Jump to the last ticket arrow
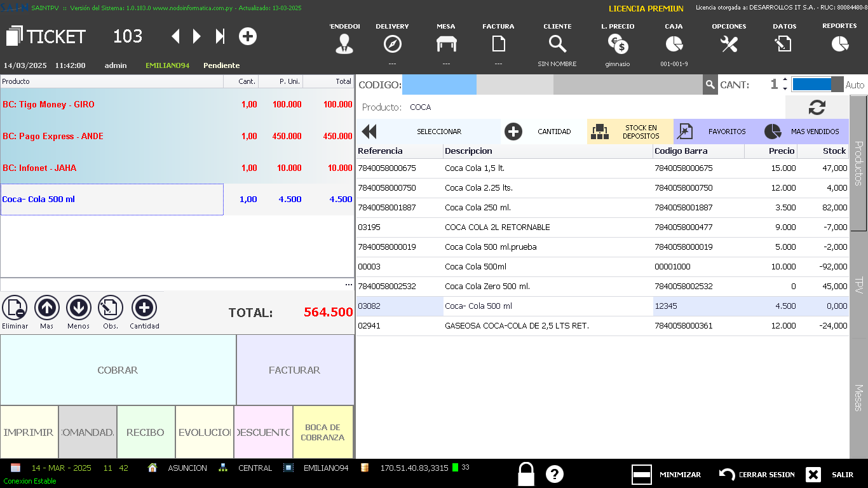 pyautogui.click(x=220, y=36)
